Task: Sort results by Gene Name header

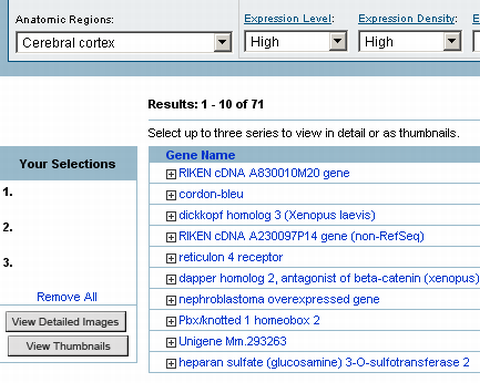Action: point(200,155)
